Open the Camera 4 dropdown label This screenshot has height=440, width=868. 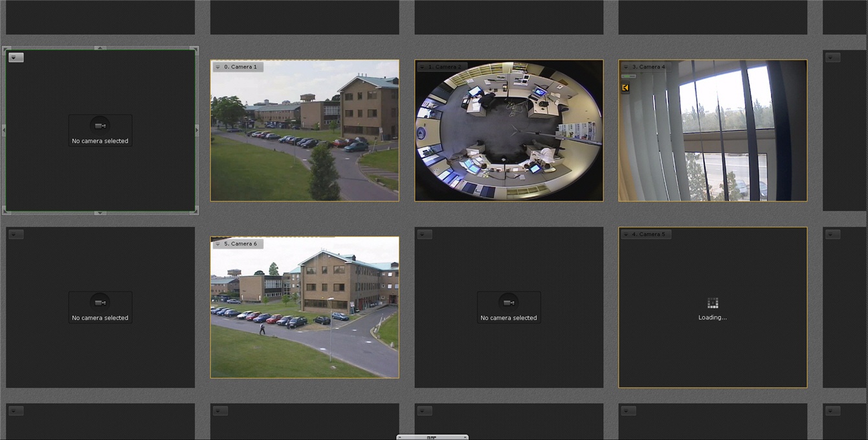coord(646,67)
